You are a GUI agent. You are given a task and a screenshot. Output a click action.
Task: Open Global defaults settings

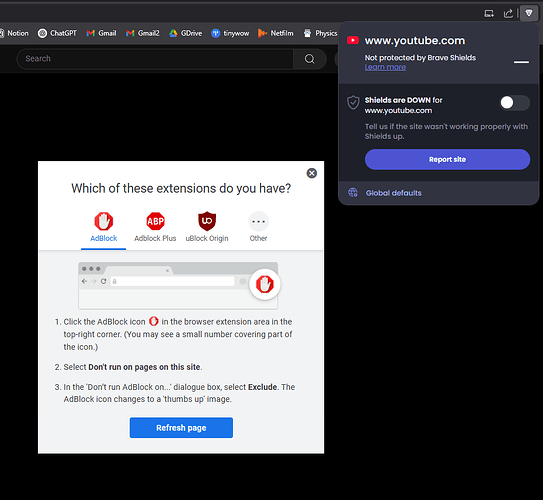[x=393, y=193]
